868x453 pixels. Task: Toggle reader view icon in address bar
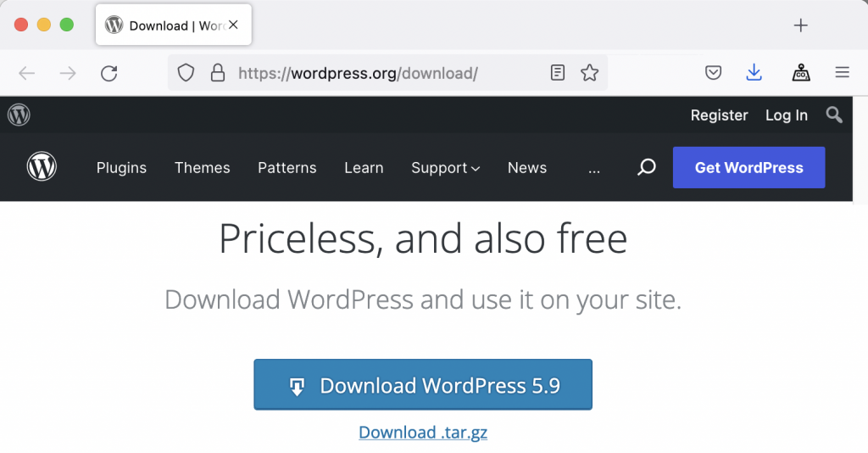(557, 74)
